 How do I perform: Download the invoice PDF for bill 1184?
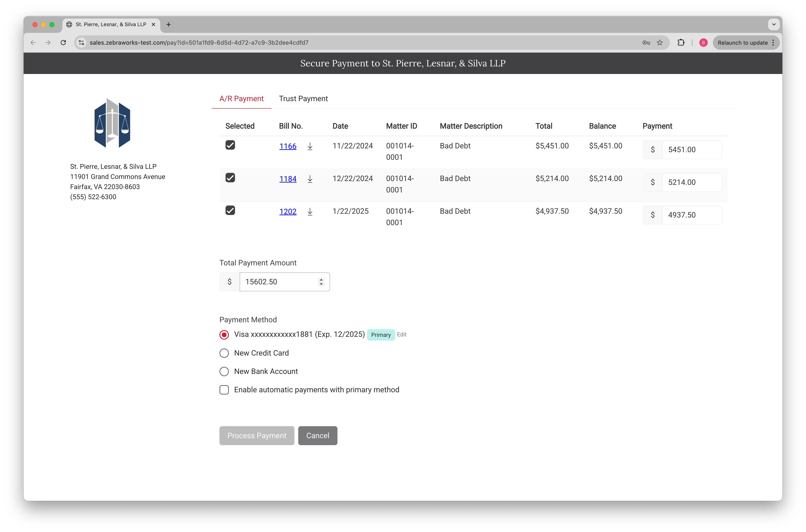[x=310, y=179]
